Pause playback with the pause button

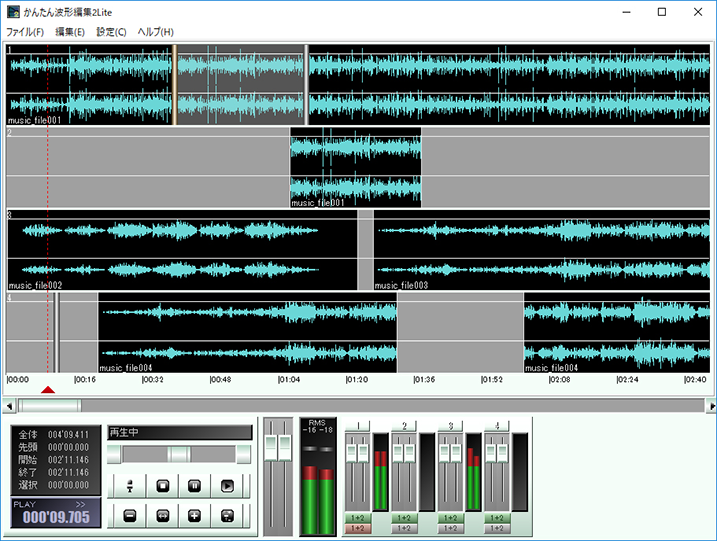(194, 486)
